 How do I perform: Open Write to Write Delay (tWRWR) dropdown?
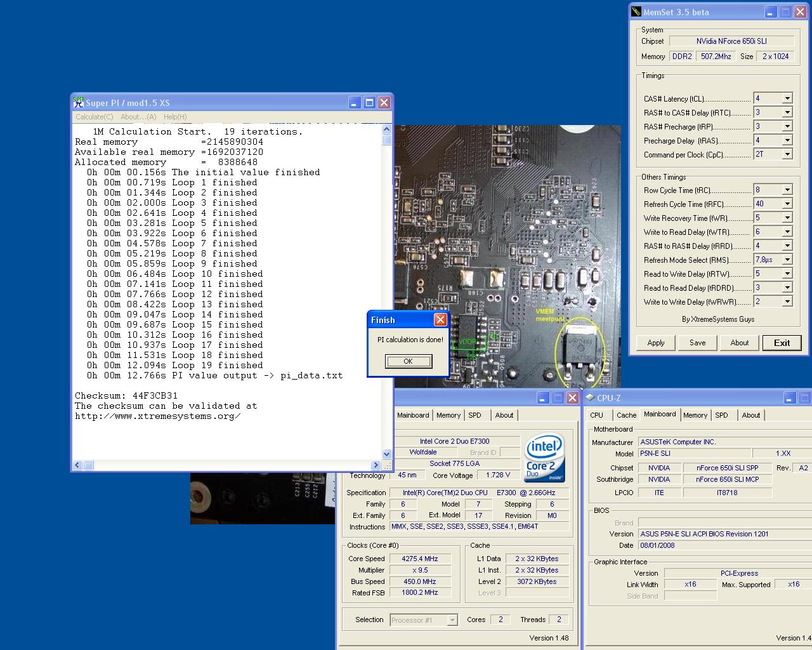(x=787, y=302)
